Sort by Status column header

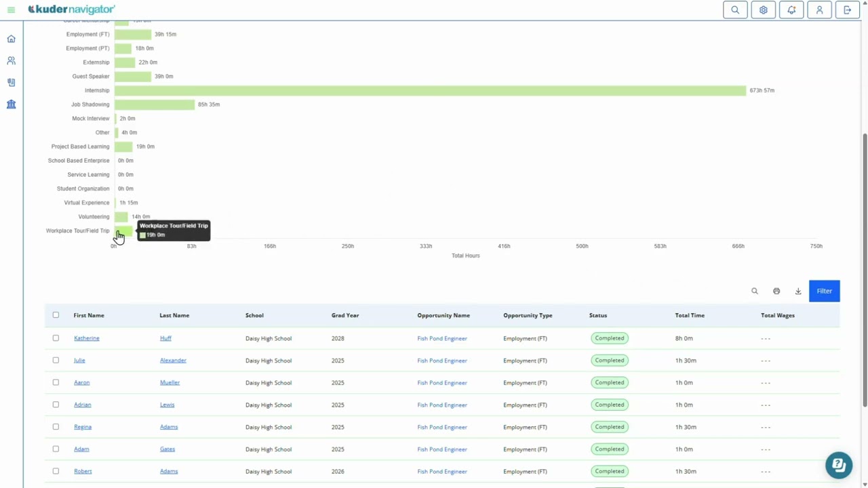598,315
